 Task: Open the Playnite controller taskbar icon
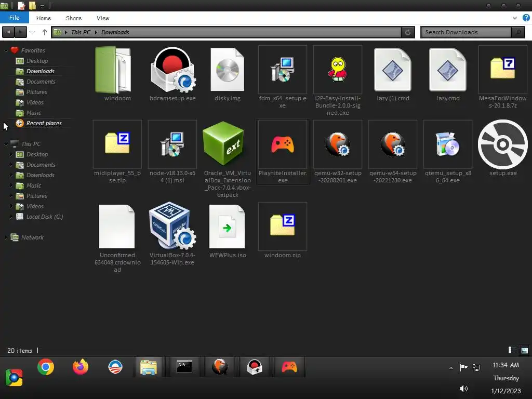click(x=289, y=367)
